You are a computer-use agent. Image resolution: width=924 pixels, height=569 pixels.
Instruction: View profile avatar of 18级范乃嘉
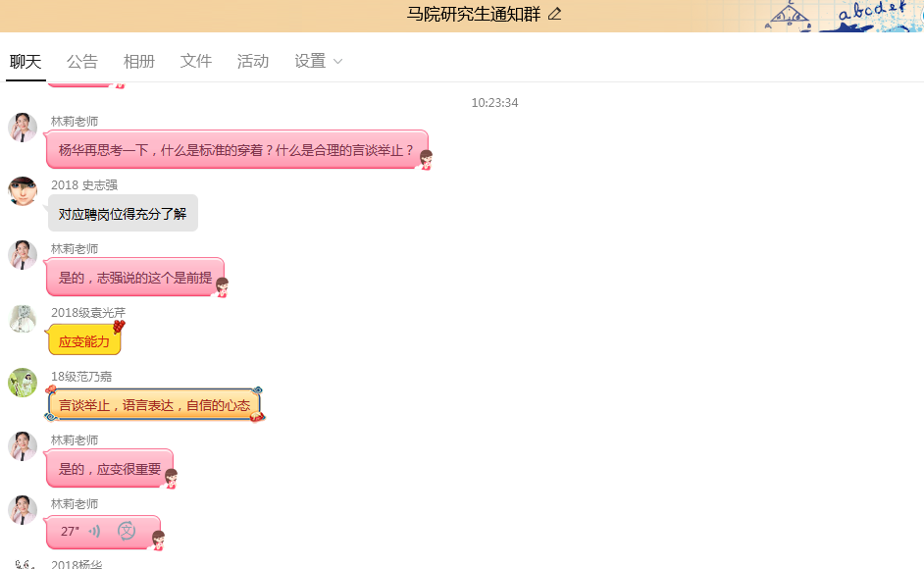(23, 383)
